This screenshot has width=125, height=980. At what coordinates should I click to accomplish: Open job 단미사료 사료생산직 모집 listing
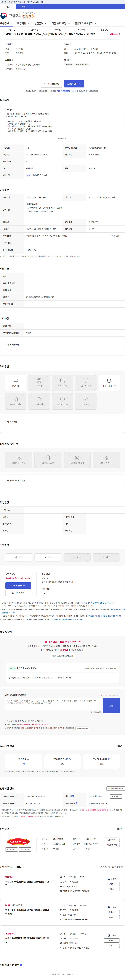click(27, 940)
